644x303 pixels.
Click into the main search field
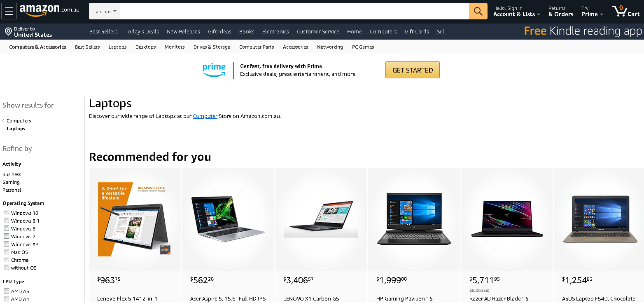[x=294, y=11]
